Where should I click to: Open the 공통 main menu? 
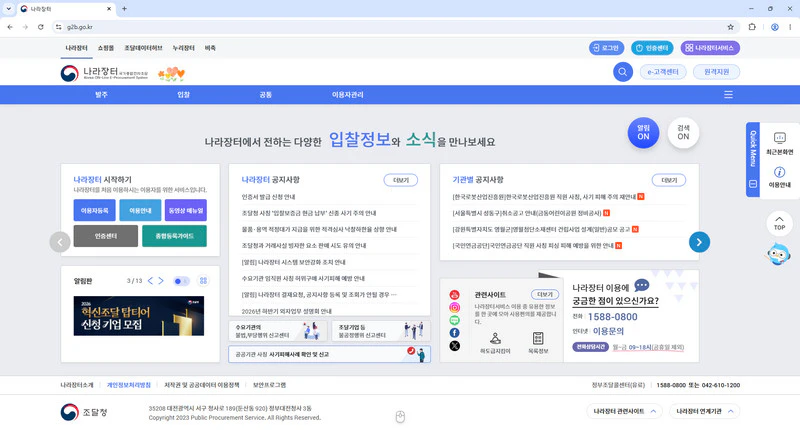(265, 95)
